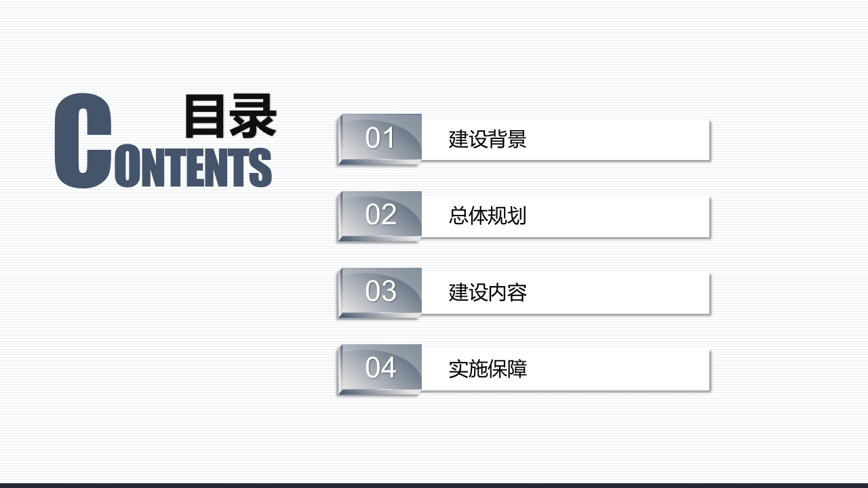The image size is (868, 488).
Task: Select the 04 number badge
Action: coord(380,369)
